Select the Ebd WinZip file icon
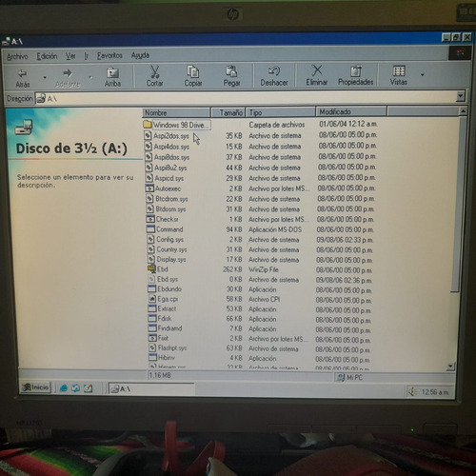476x476 pixels. coord(152,269)
